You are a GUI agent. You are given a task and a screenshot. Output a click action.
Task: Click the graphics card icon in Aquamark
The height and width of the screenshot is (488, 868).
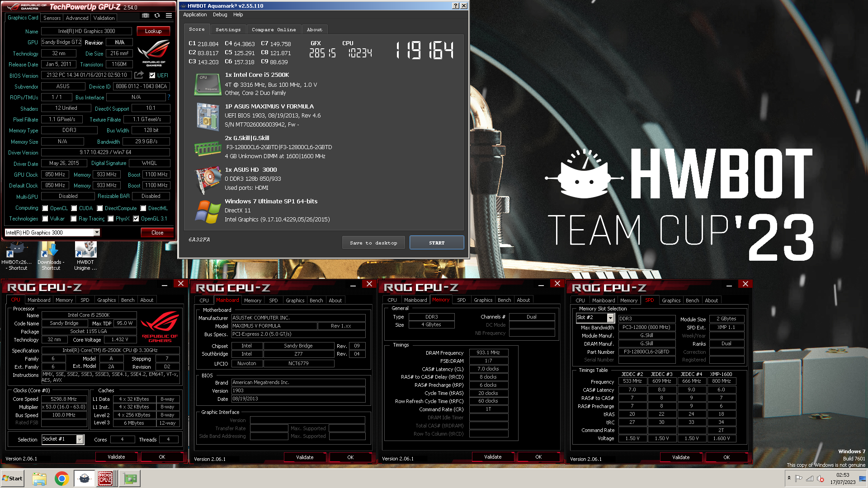coord(208,180)
